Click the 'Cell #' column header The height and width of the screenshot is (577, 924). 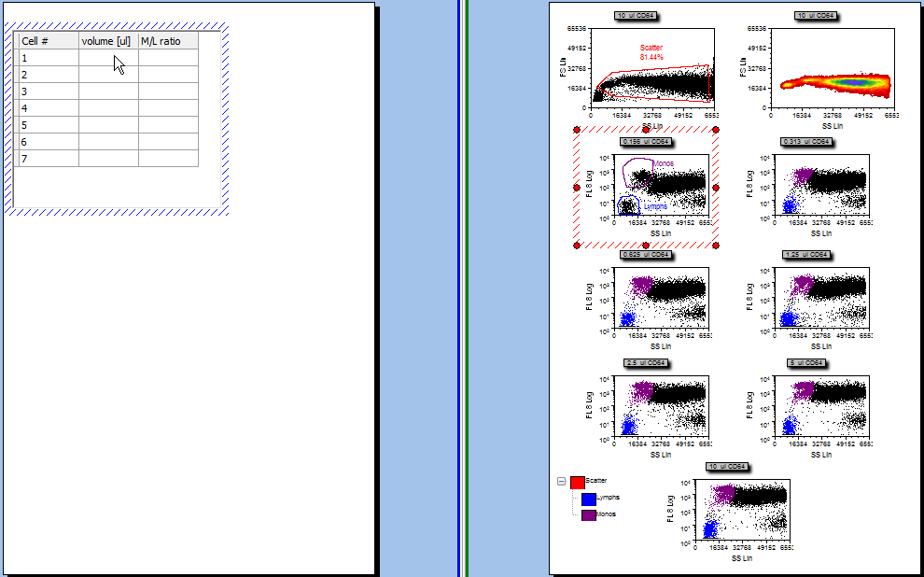click(49, 42)
